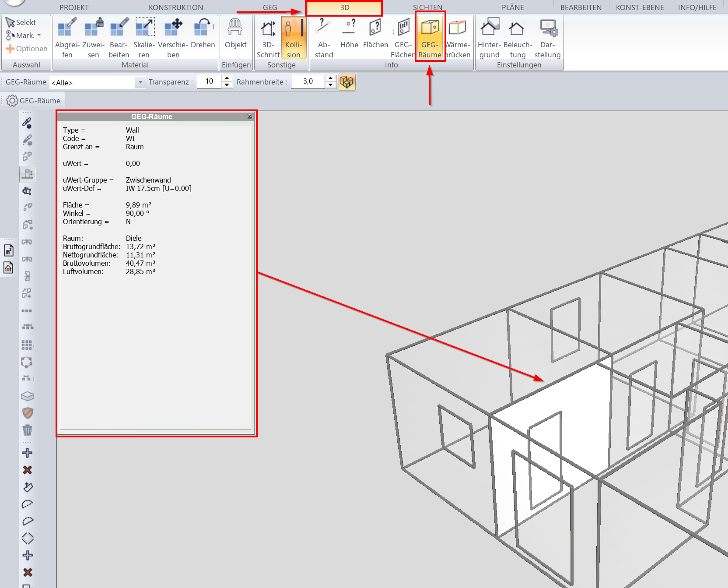This screenshot has width=728, height=588.
Task: Click the Fläche value '9,89 m²'
Action: point(139,205)
